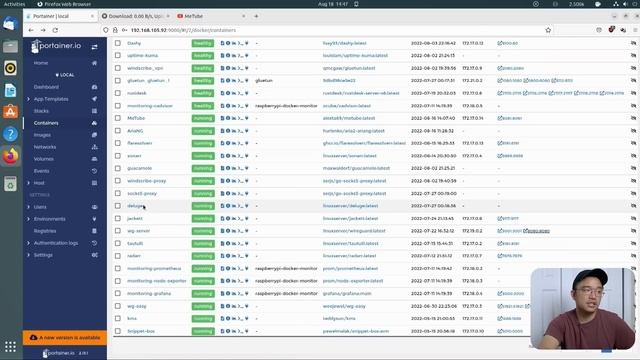Open stats icon for monitoring-grafana container

[234, 293]
